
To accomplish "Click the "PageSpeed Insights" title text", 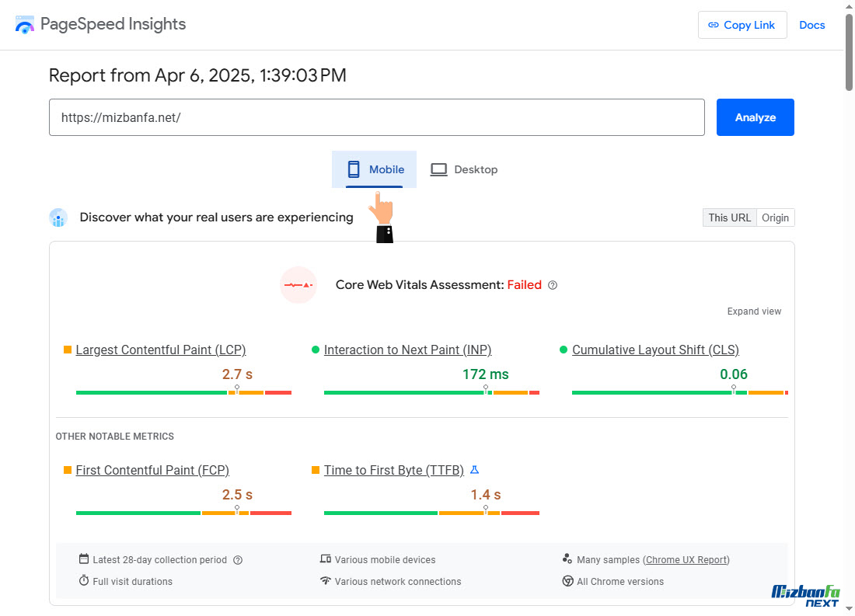I will click(113, 25).
